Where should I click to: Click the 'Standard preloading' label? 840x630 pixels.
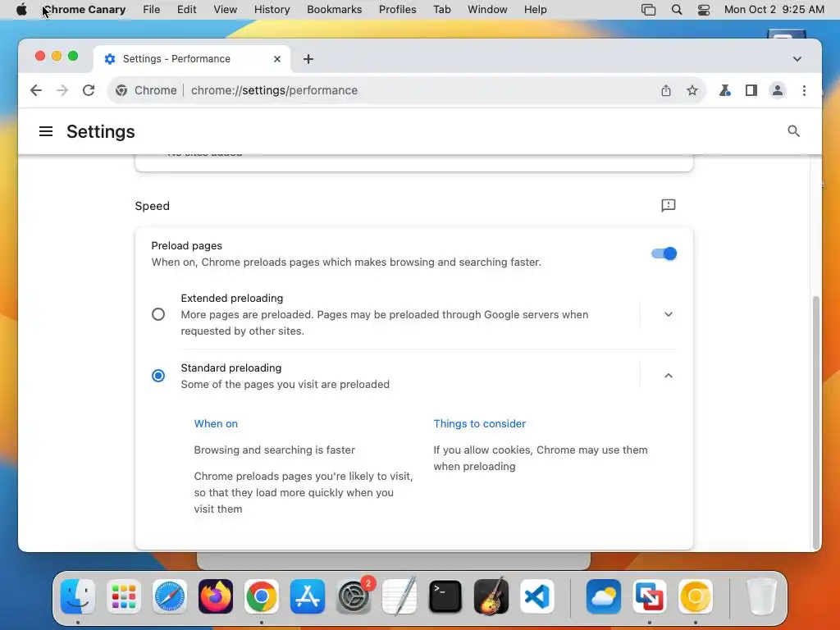pos(231,368)
